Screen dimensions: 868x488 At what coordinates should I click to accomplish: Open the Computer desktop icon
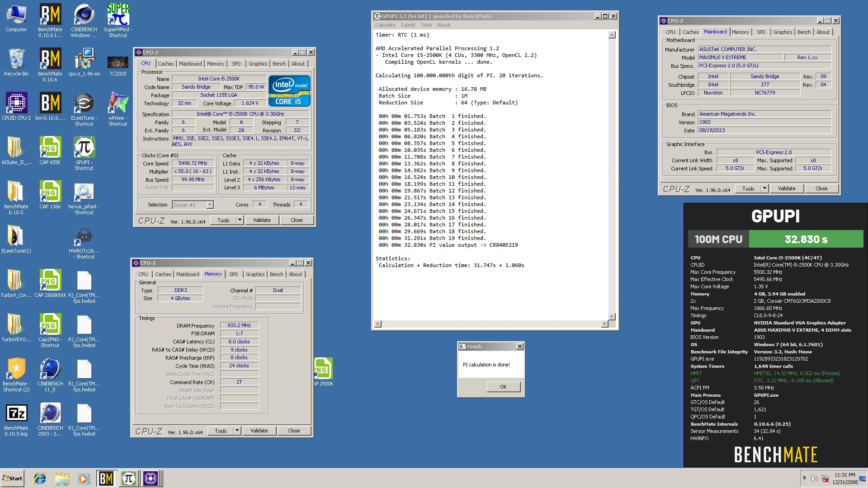click(x=16, y=18)
